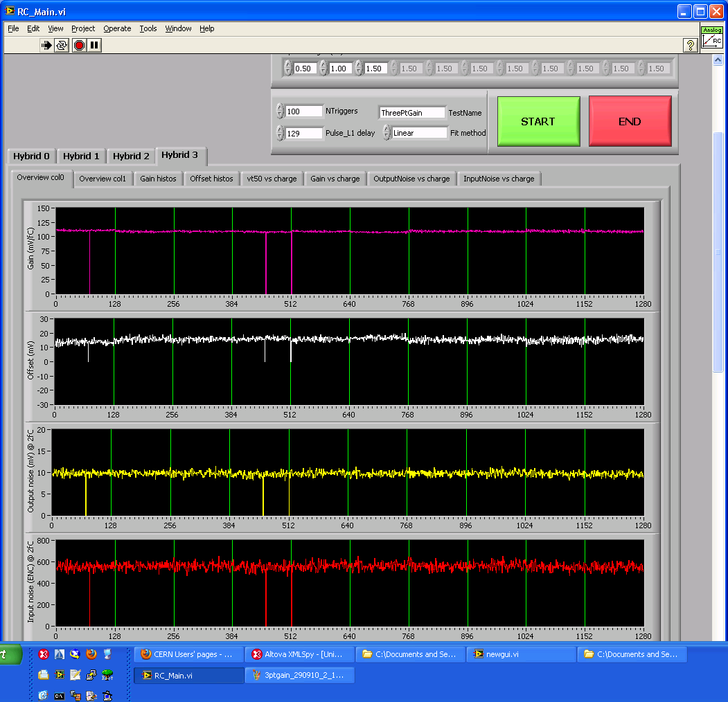This screenshot has width=728, height=702.
Task: Launch Firefox from the quick launch bar
Action: point(91,654)
